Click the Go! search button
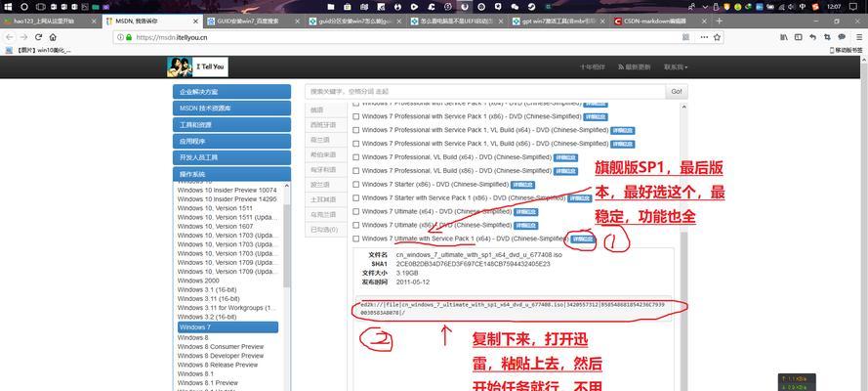This screenshot has height=391, width=868. (677, 91)
